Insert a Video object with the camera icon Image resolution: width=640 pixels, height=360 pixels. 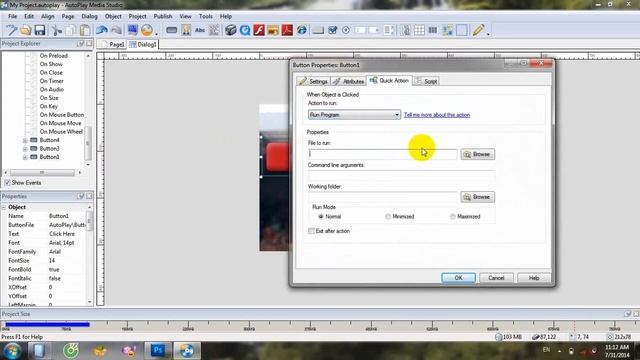[231, 30]
